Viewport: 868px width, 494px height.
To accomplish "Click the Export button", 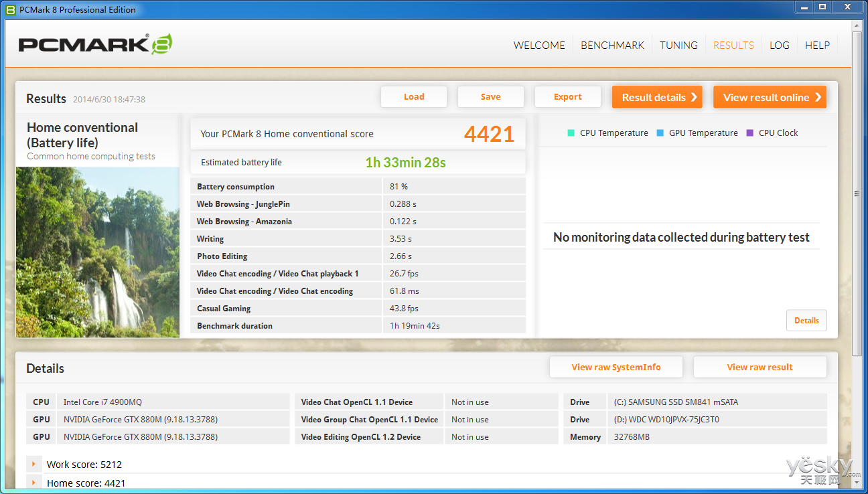I will [x=568, y=96].
